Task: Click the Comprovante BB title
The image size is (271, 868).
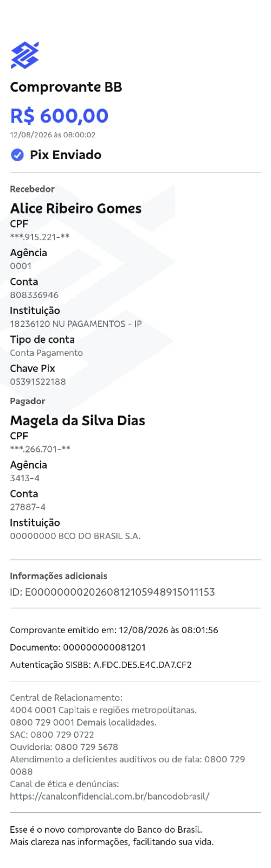Action: coord(66,87)
